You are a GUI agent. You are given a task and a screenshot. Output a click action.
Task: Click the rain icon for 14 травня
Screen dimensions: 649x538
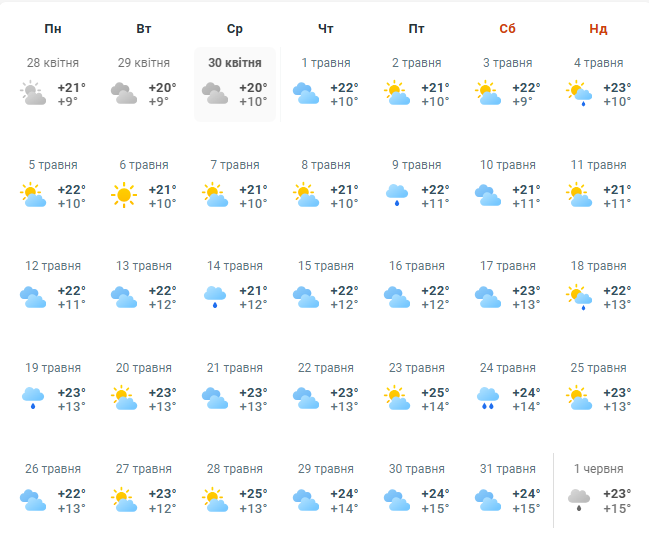(215, 297)
